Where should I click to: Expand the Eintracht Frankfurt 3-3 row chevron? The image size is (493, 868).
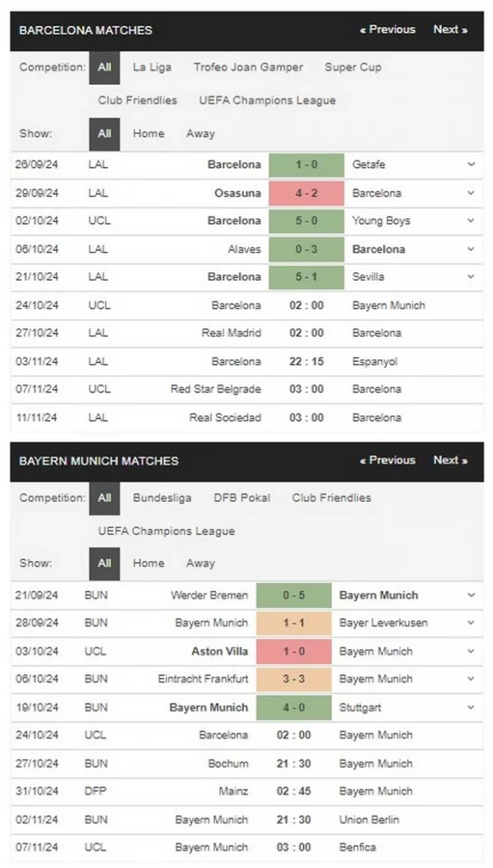[471, 679]
